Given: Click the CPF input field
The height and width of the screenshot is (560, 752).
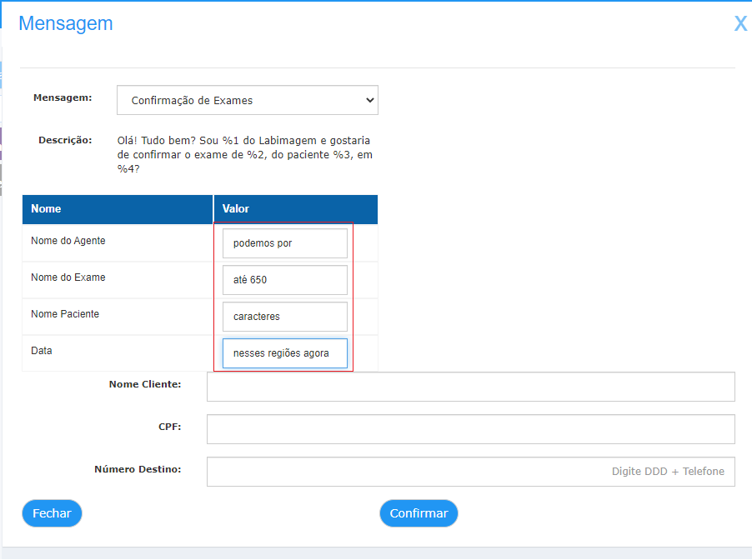Looking at the screenshot, I should click(470, 429).
